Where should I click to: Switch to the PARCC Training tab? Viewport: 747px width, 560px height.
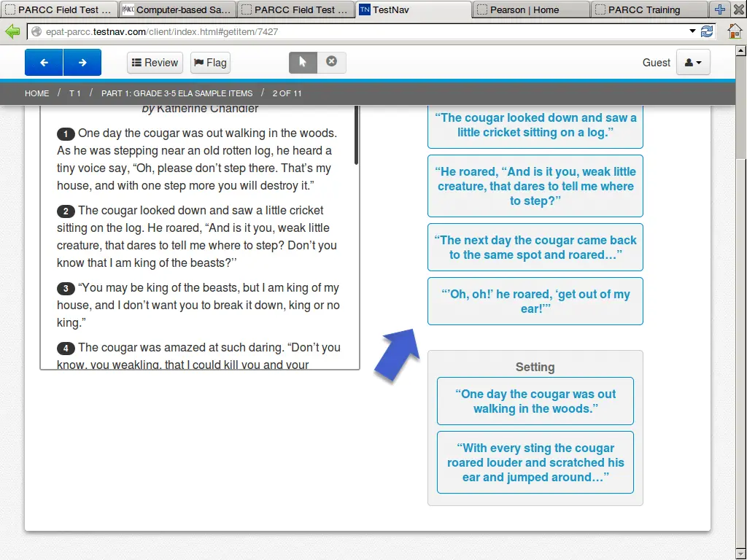coord(649,9)
